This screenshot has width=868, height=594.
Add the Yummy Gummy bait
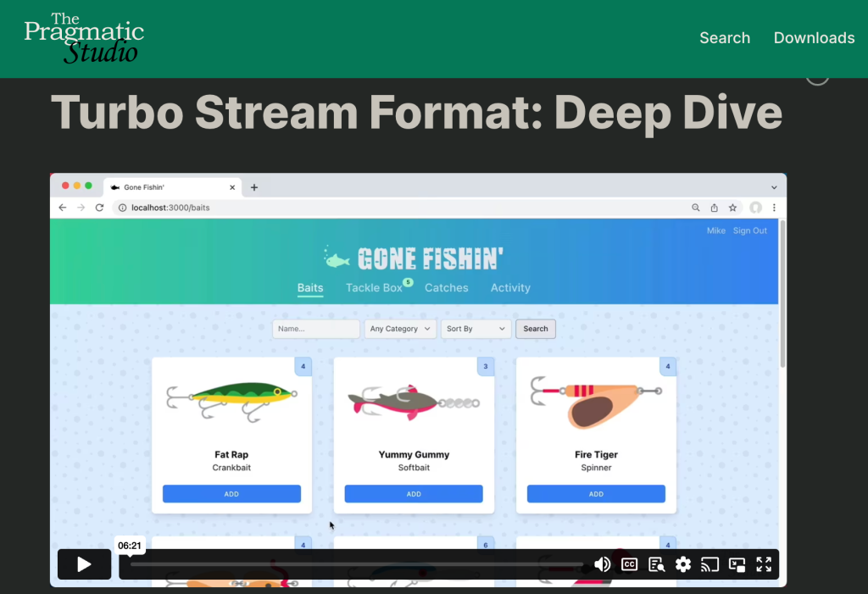(414, 494)
